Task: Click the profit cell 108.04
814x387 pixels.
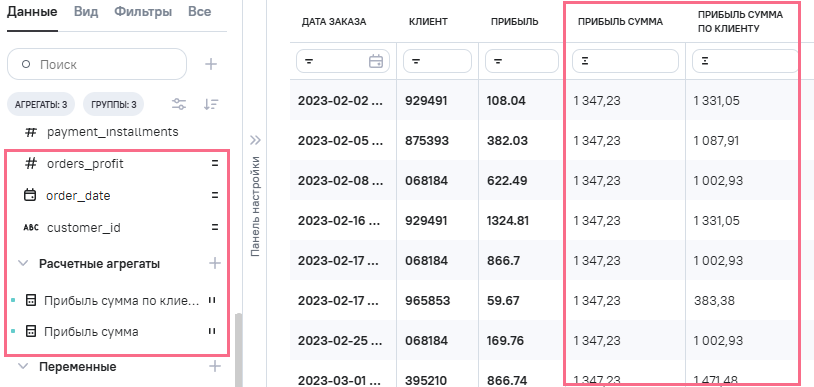Action: click(506, 100)
